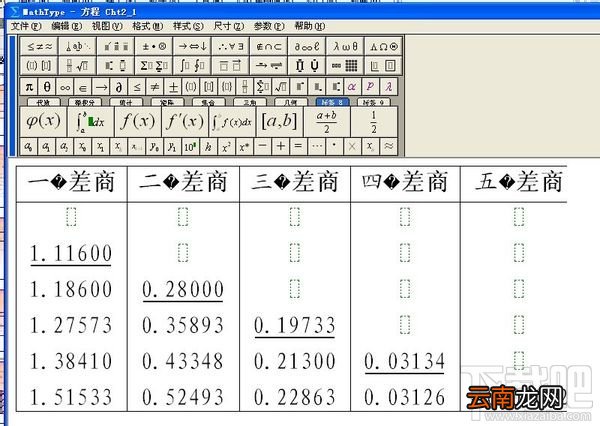Insert the purple λ symbol

tap(388, 87)
